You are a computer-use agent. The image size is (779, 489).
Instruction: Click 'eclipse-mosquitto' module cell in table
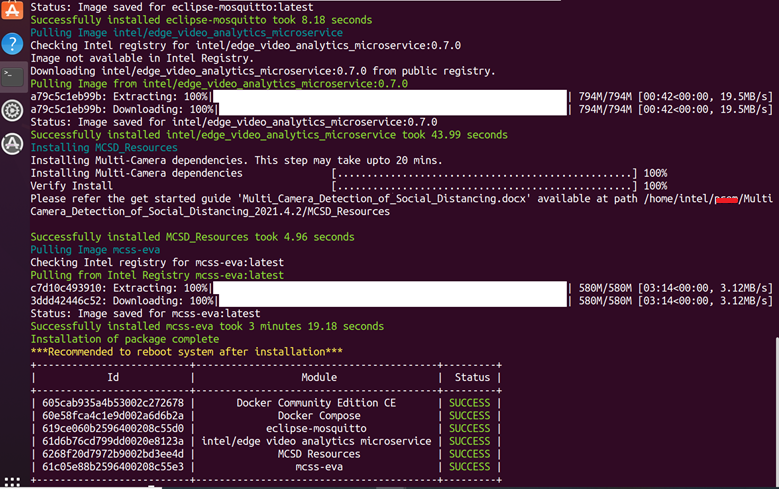coord(316,428)
